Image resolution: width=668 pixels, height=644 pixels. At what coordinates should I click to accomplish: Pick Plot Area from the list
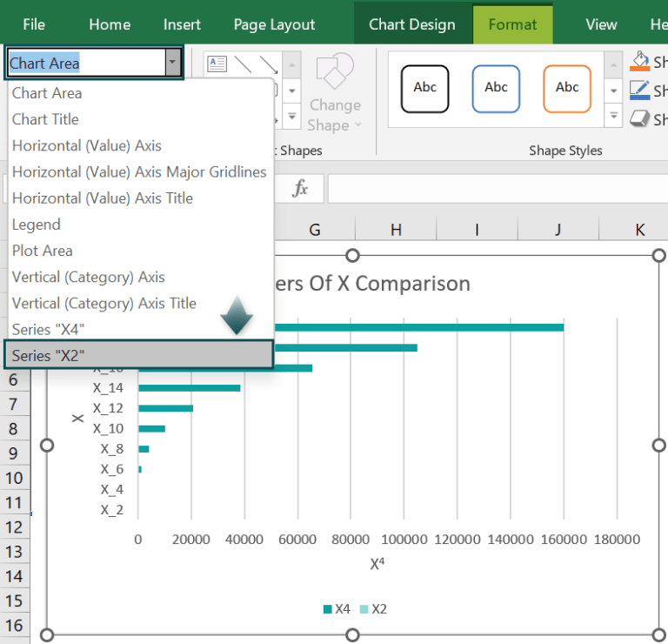[140, 251]
